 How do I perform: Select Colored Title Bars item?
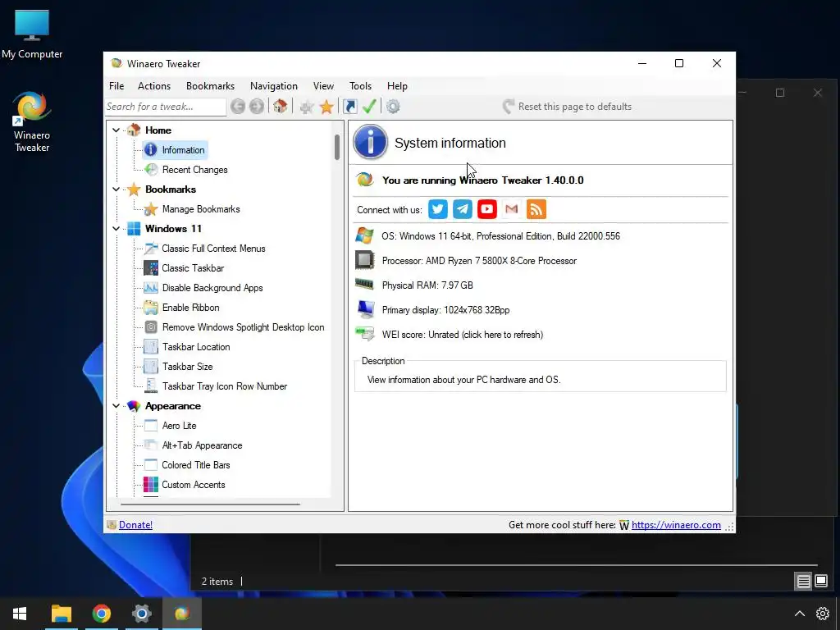point(196,465)
